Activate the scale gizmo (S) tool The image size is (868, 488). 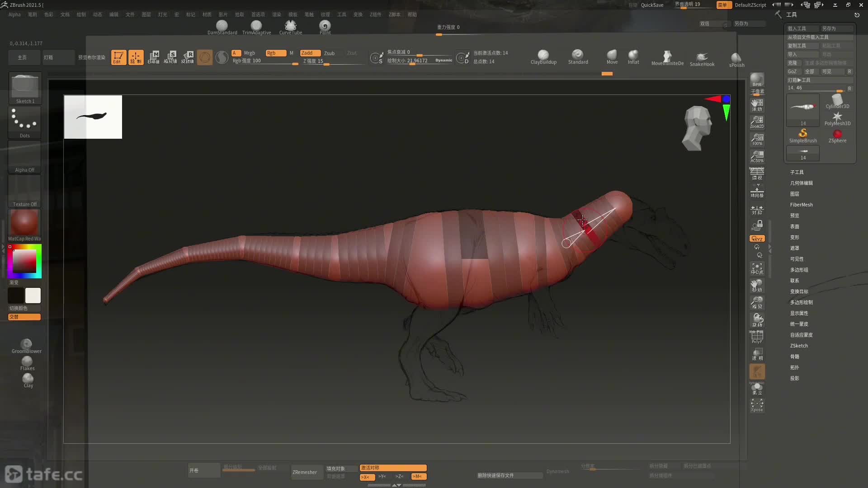(x=170, y=57)
